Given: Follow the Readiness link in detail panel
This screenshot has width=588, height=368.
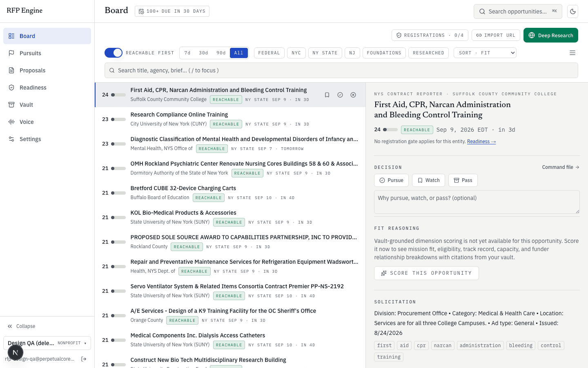Looking at the screenshot, I should (481, 141).
